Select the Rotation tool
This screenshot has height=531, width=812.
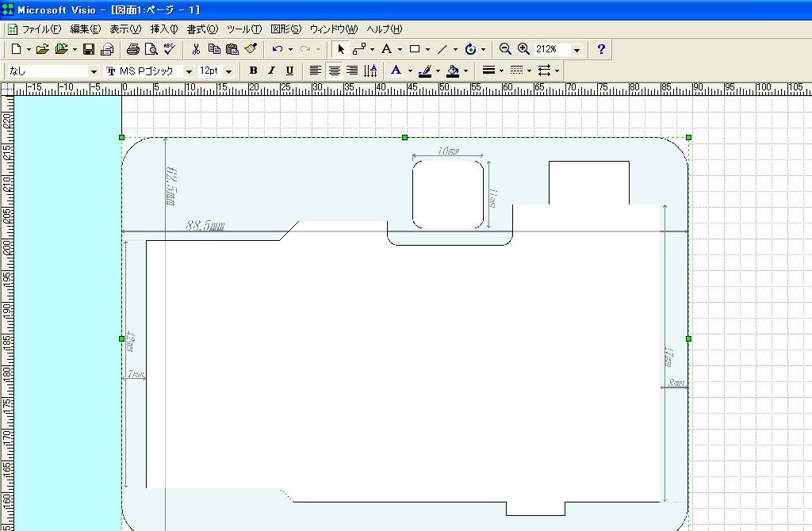click(x=470, y=49)
